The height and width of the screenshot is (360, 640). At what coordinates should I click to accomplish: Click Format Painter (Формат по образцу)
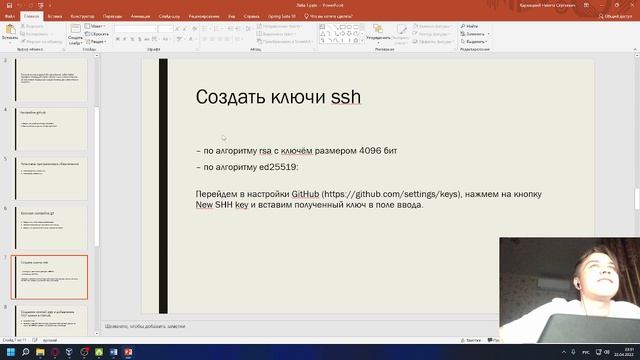point(42,42)
